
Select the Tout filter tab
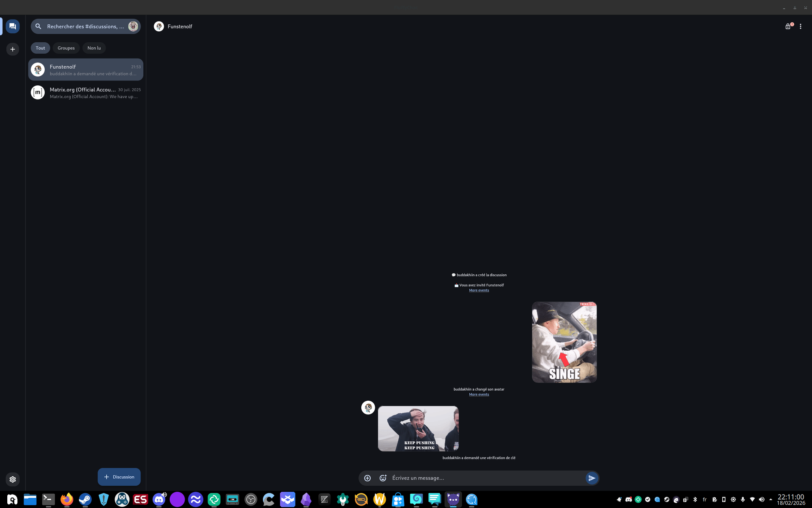40,48
